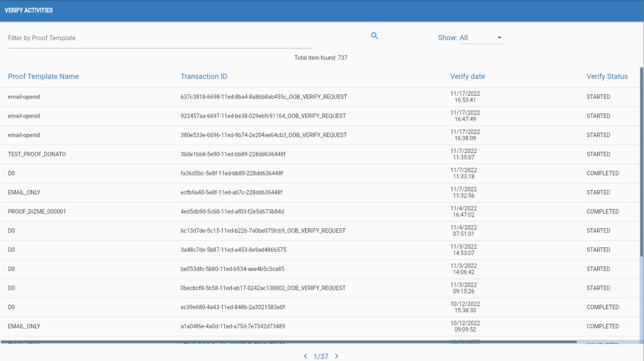Viewport: 644px width, 361px height.
Task: Select transaction 3a48c7de-5b87-11ed-a453 ID
Action: tap(233, 250)
